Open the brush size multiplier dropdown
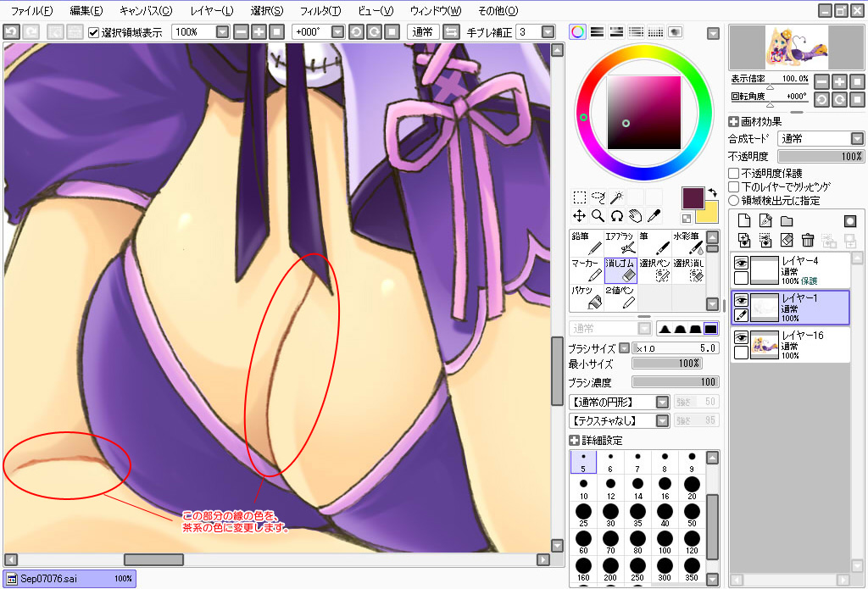Image resolution: width=868 pixels, height=589 pixels. pos(624,348)
